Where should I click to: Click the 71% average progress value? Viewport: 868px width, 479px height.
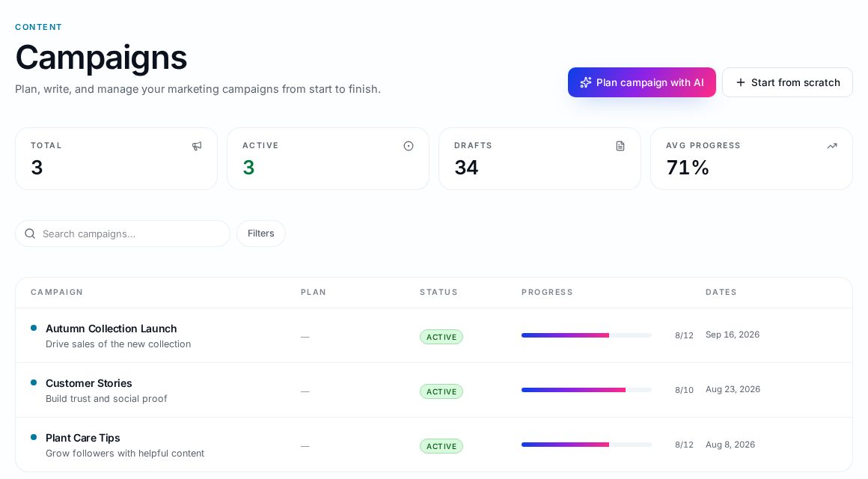(x=688, y=167)
